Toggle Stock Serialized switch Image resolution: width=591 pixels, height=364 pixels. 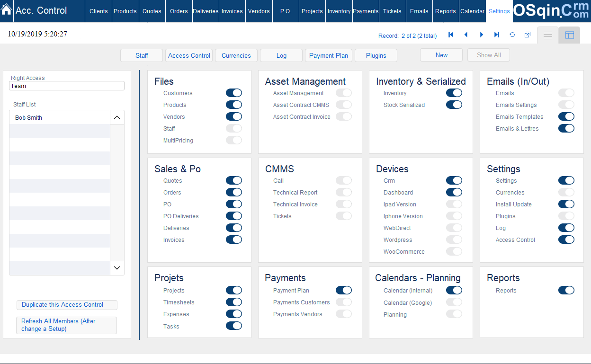454,105
